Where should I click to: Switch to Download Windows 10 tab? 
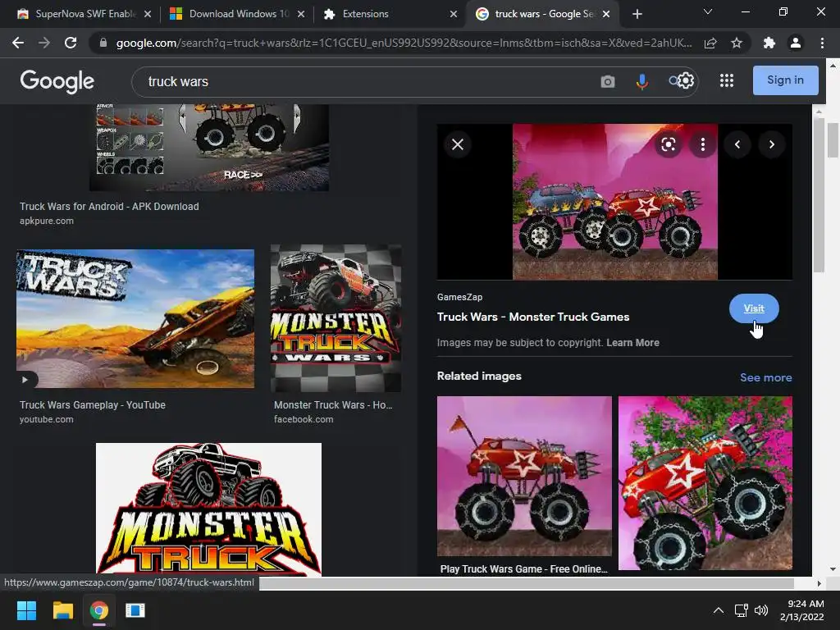[x=231, y=14]
